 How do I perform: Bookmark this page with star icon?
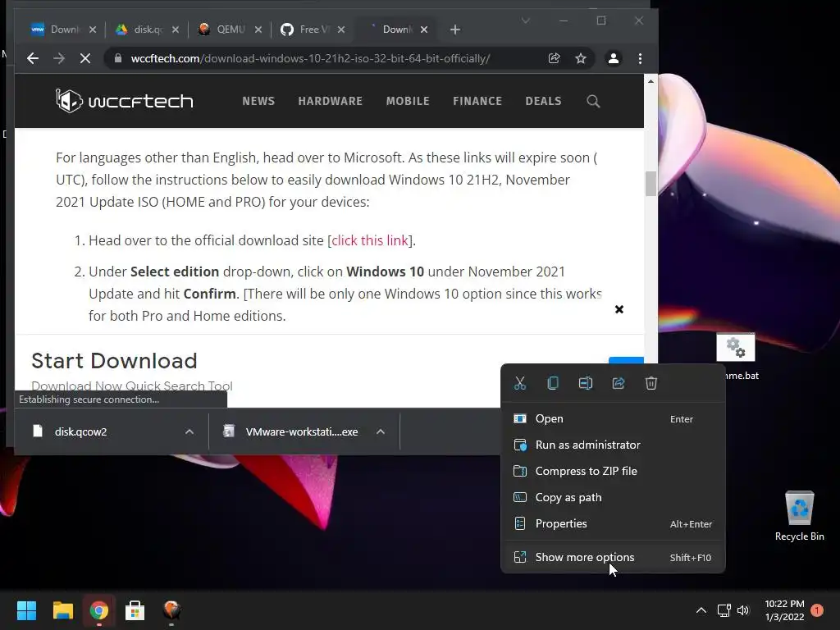tap(581, 58)
